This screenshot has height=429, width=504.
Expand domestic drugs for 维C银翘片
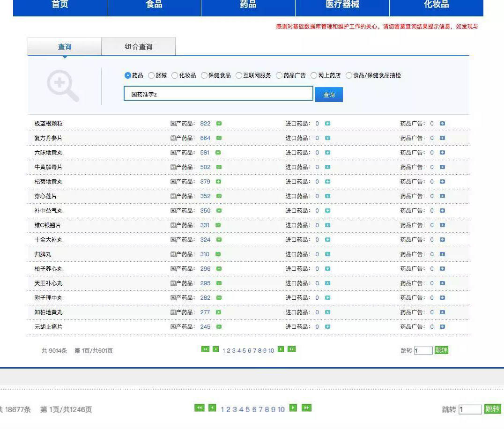(x=218, y=225)
